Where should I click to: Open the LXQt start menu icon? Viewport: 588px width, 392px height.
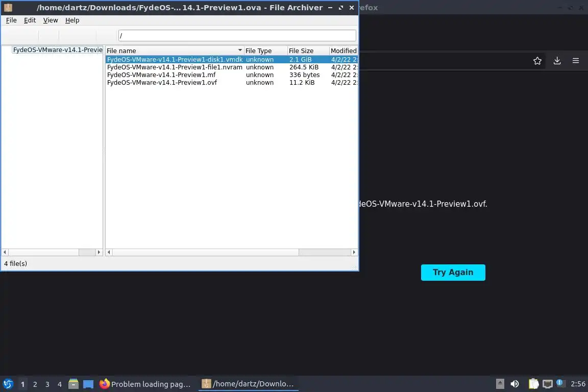pos(8,384)
